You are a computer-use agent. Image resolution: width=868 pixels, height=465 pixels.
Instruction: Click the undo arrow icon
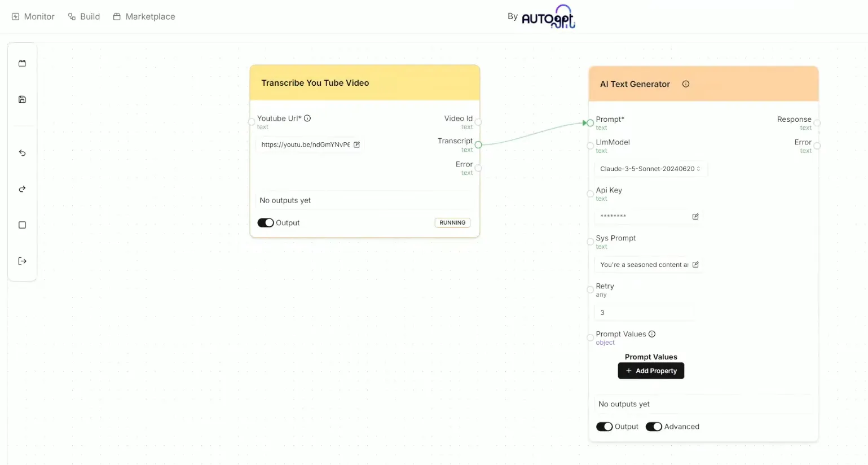click(x=22, y=153)
